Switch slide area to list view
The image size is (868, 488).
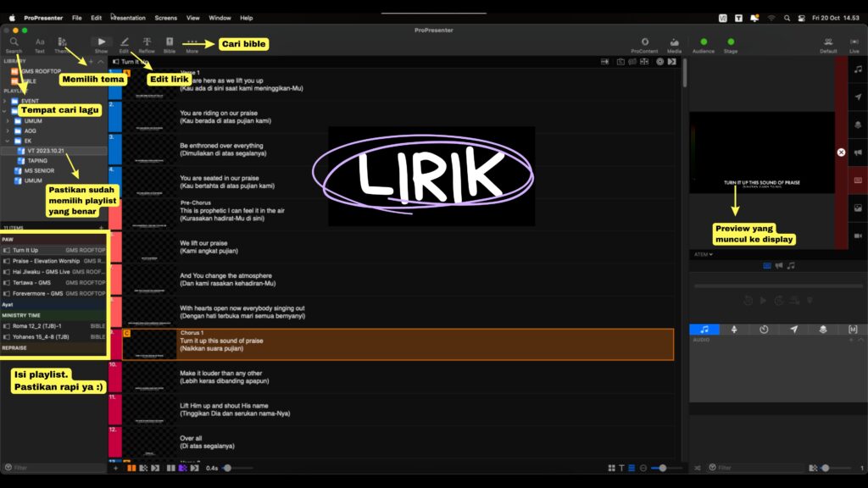(632, 468)
